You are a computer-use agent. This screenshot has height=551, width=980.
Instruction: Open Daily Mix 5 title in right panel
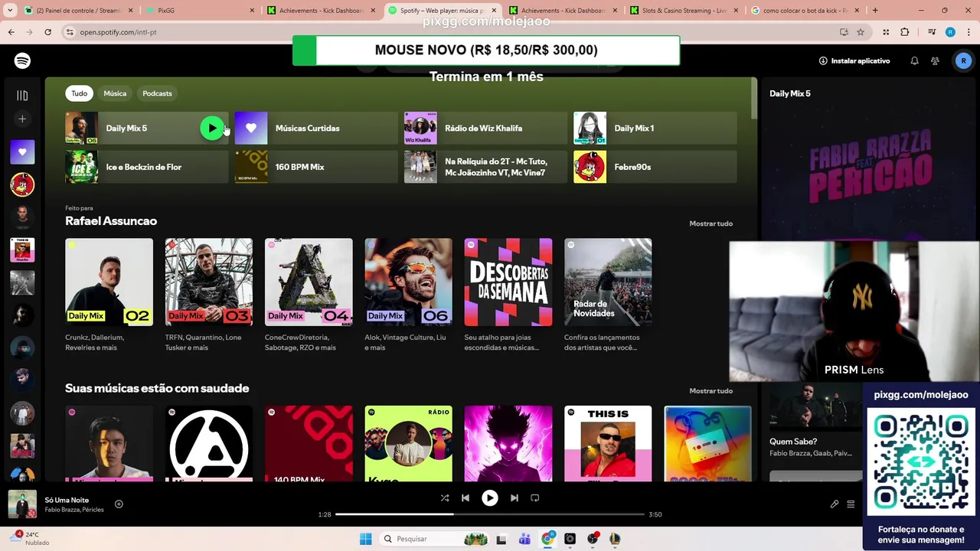pos(790,93)
